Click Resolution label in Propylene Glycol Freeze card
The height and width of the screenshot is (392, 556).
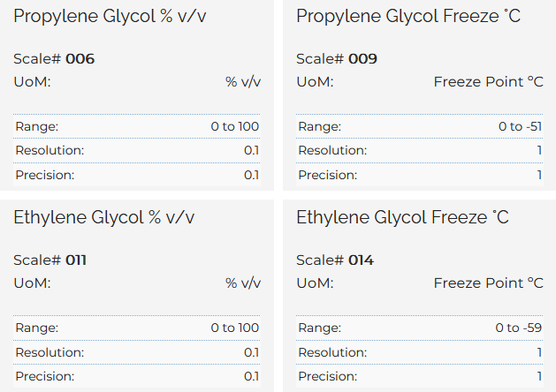click(332, 151)
